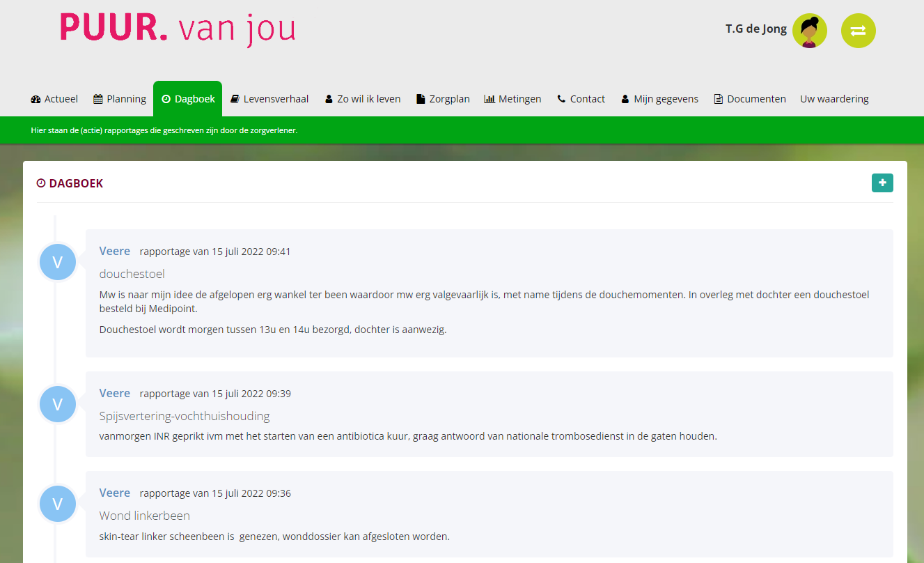Click the V avatar beside Spijsvertering-vochthuishouding report
Image resolution: width=924 pixels, height=563 pixels.
pos(58,405)
